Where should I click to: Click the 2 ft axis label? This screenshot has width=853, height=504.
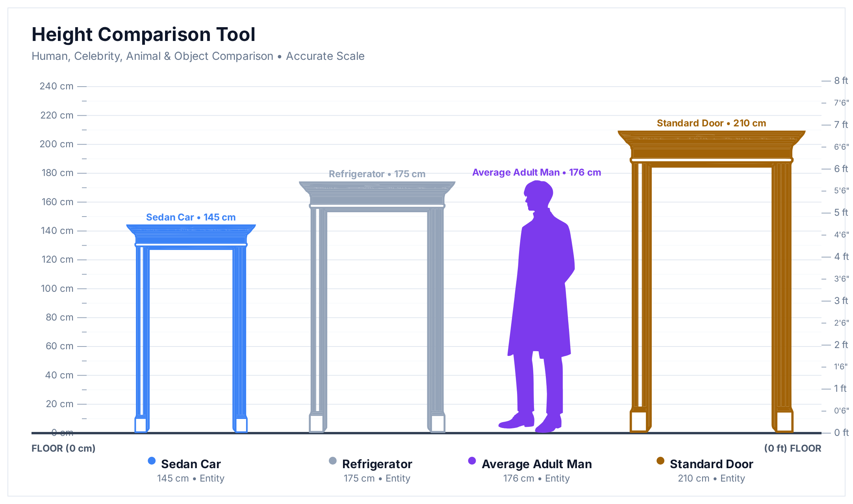841,345
